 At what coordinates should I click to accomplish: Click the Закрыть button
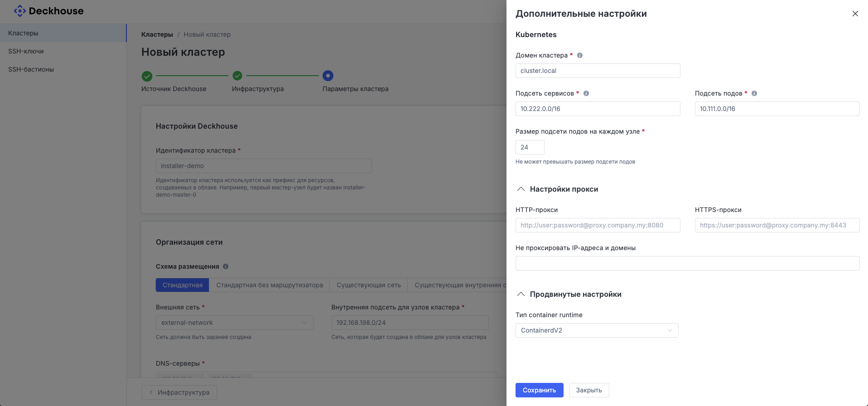(x=589, y=390)
